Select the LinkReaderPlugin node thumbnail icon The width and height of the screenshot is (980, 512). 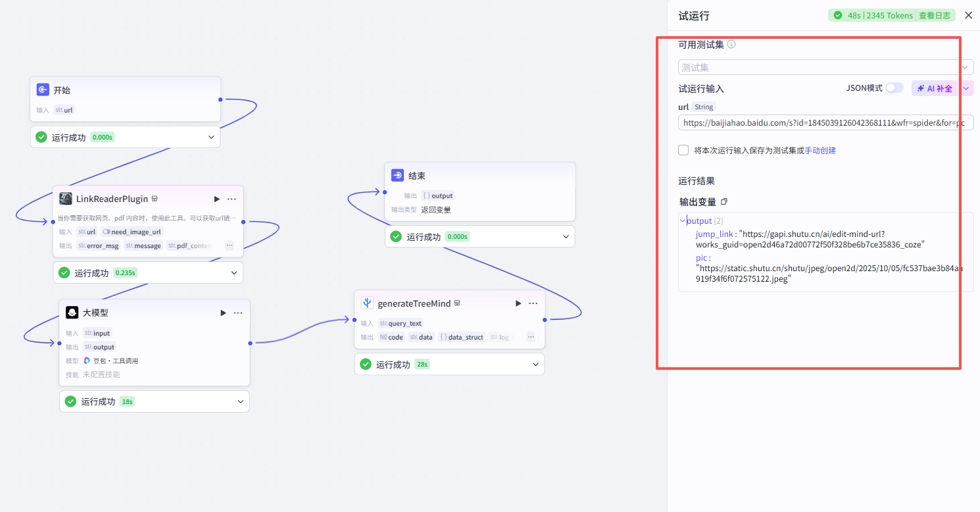coord(66,199)
